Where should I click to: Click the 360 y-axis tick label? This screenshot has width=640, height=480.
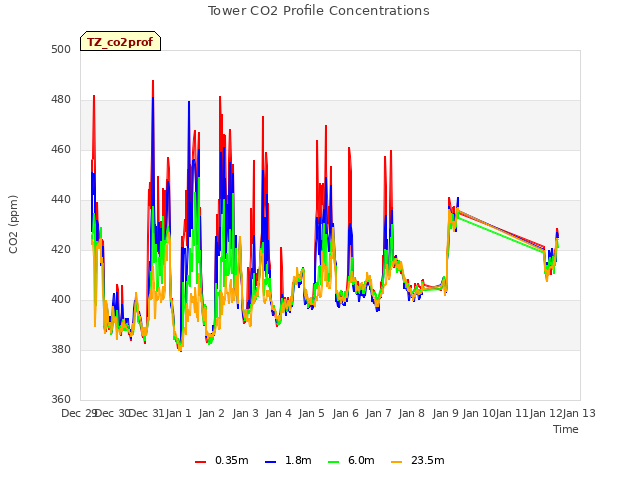click(x=61, y=400)
